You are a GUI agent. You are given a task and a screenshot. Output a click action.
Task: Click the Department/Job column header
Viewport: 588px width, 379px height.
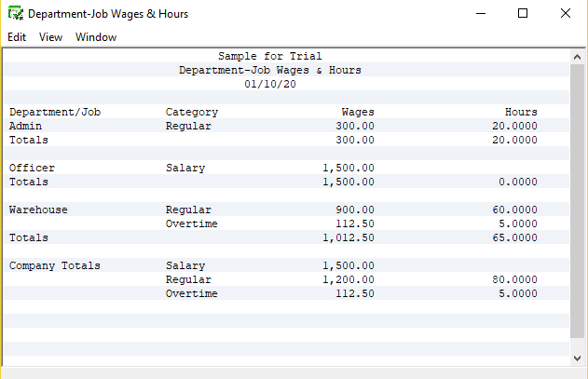(x=55, y=112)
